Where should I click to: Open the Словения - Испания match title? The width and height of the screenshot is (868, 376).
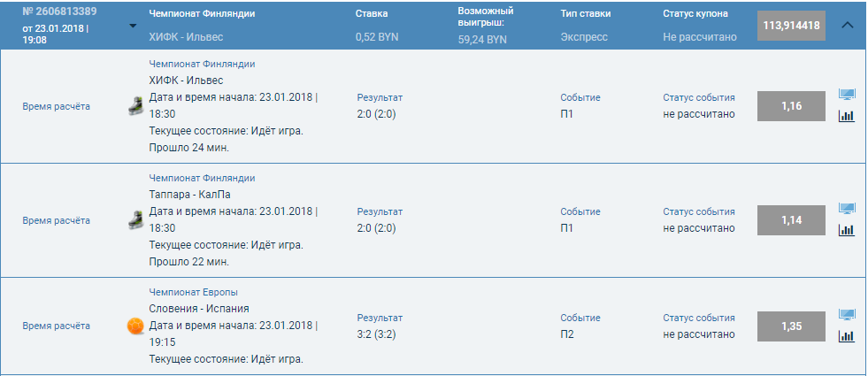(x=199, y=309)
